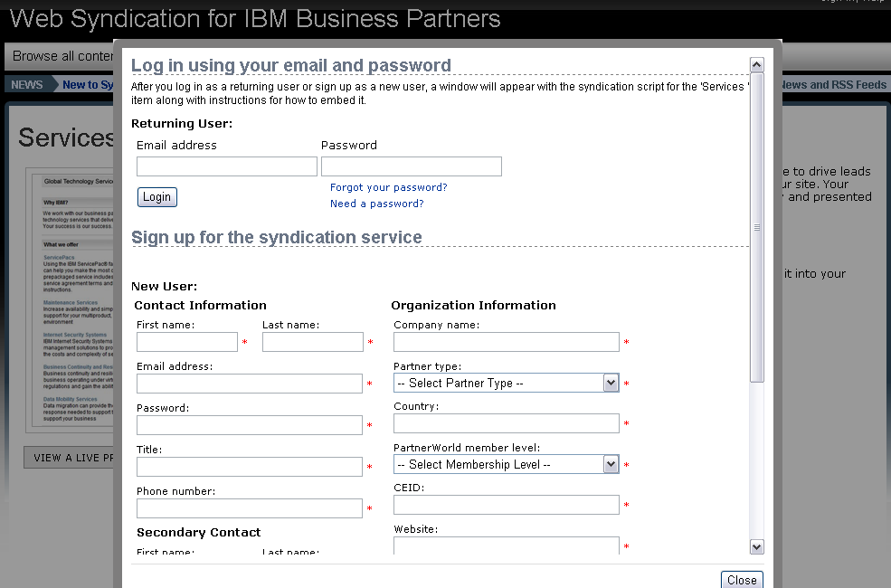Viewport: 891px width, 588px height.
Task: Open the New to Syndication link behind dialog
Action: [88, 85]
